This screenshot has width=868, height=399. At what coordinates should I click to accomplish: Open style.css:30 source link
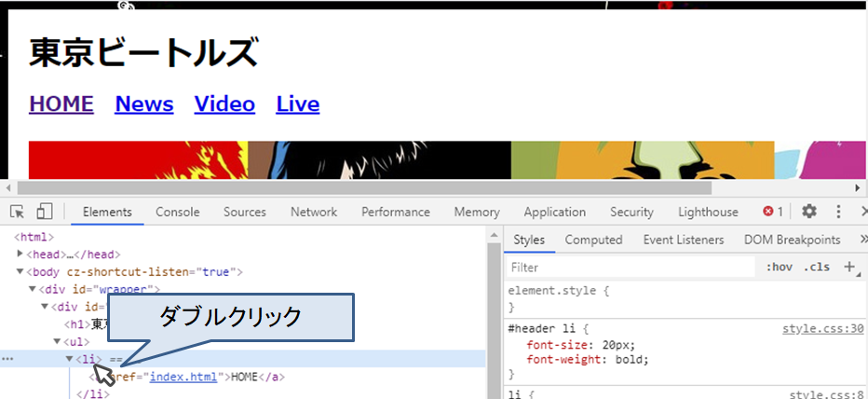pyautogui.click(x=822, y=329)
